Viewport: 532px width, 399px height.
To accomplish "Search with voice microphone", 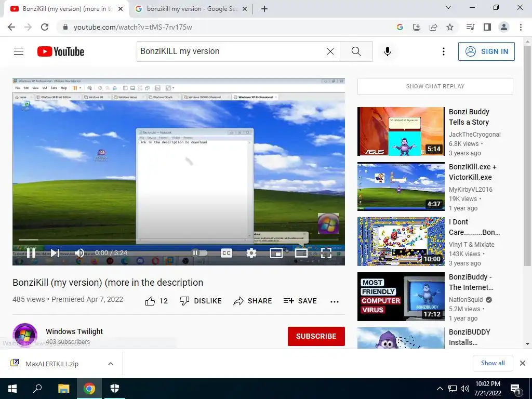I will point(387,51).
